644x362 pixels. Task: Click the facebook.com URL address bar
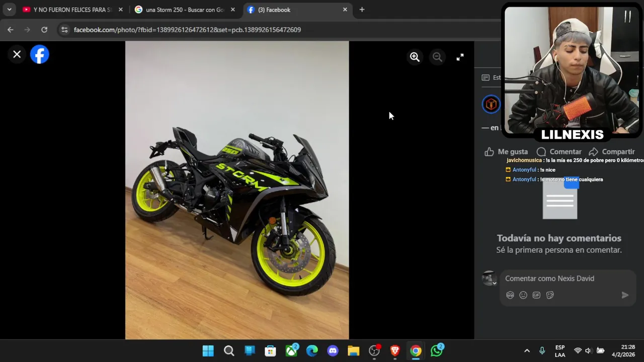(187, 30)
